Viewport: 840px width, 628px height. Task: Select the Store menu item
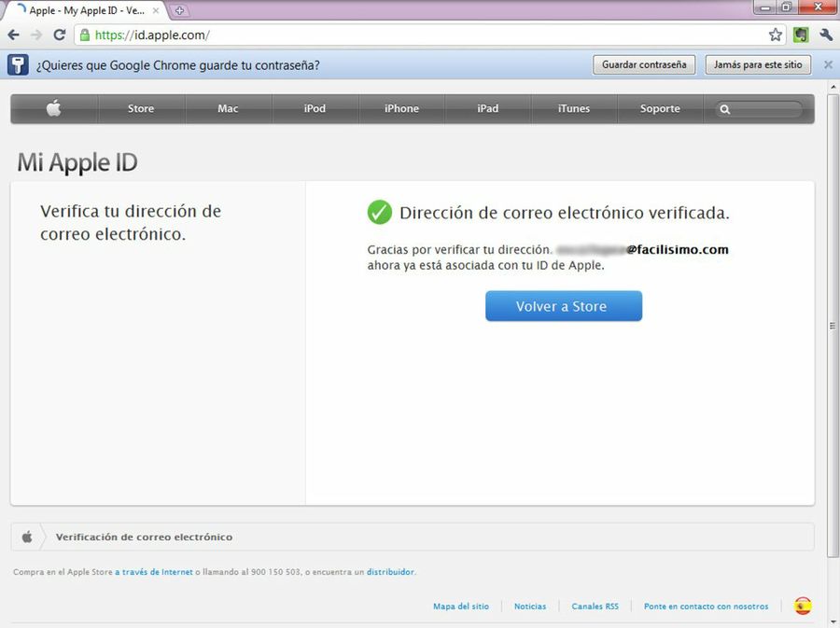141,108
